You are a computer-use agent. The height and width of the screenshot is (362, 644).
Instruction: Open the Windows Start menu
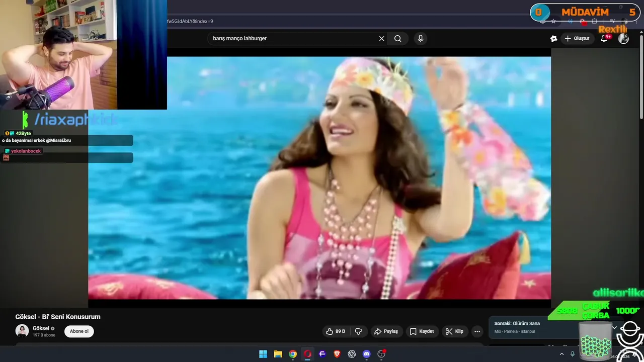tap(263, 354)
